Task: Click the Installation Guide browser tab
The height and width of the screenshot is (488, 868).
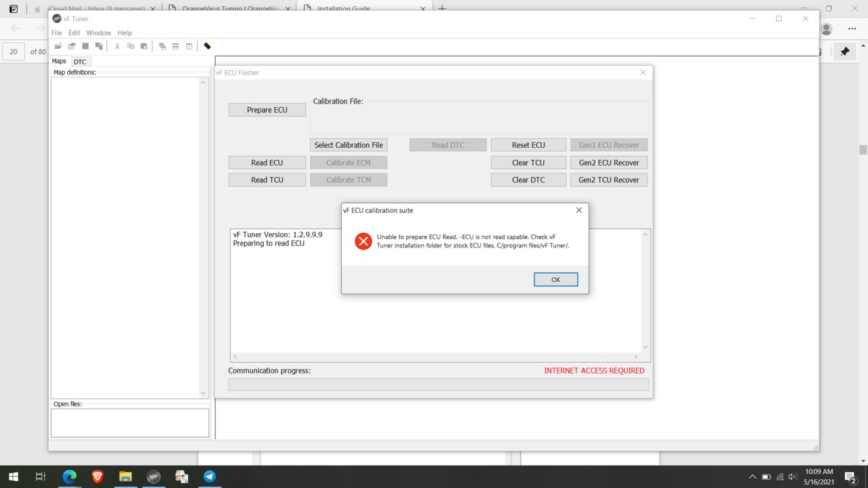Action: [x=365, y=8]
